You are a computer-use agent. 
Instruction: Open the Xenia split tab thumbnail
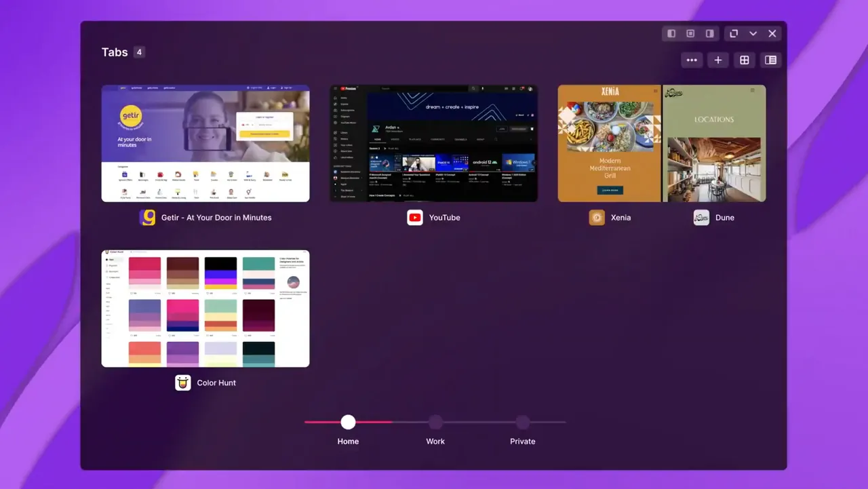click(609, 143)
